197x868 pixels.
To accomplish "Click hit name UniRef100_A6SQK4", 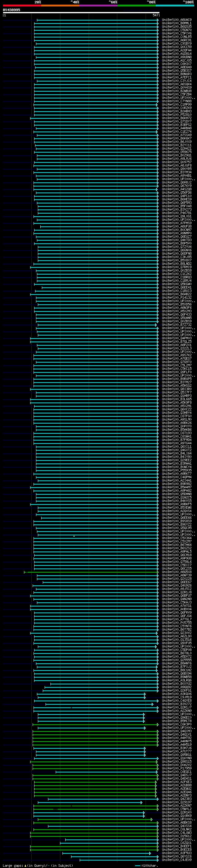I will [x=176, y=84].
